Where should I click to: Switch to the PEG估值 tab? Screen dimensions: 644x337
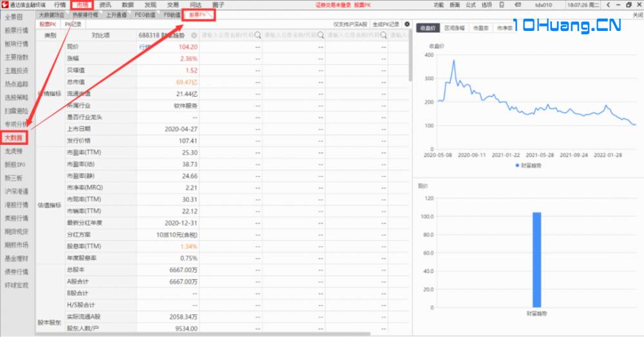pyautogui.click(x=145, y=15)
